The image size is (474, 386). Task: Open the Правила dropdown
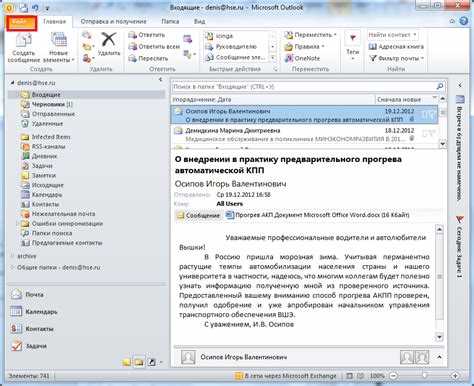[x=304, y=47]
